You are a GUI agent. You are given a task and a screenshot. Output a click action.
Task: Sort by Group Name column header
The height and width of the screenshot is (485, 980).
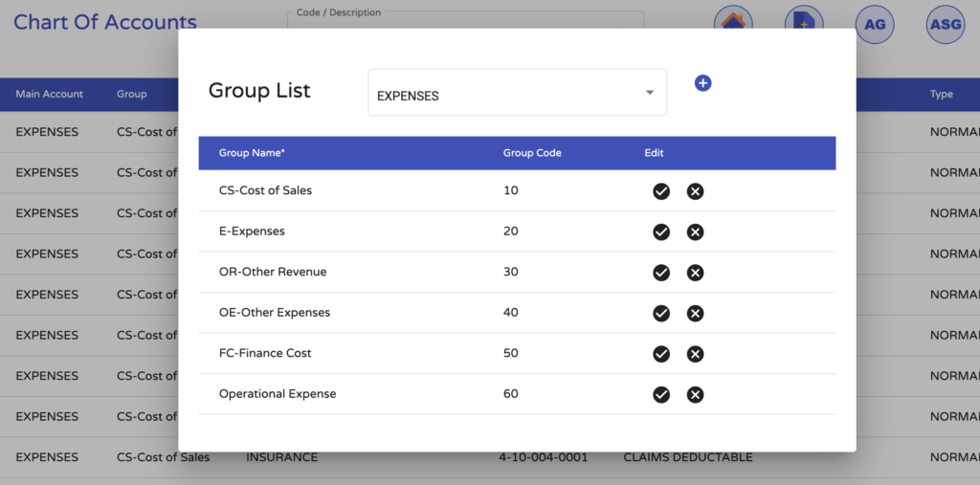pyautogui.click(x=253, y=153)
